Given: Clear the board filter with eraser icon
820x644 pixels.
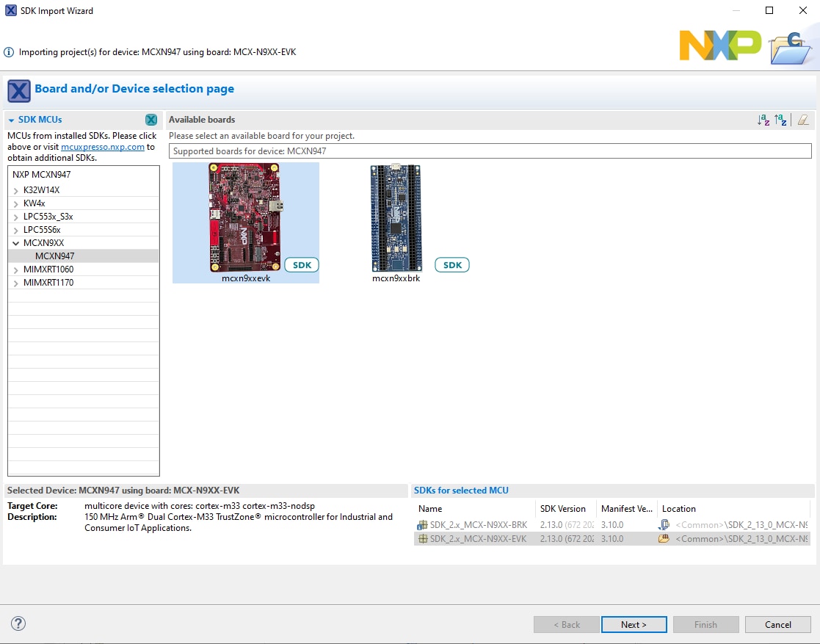Looking at the screenshot, I should [803, 120].
